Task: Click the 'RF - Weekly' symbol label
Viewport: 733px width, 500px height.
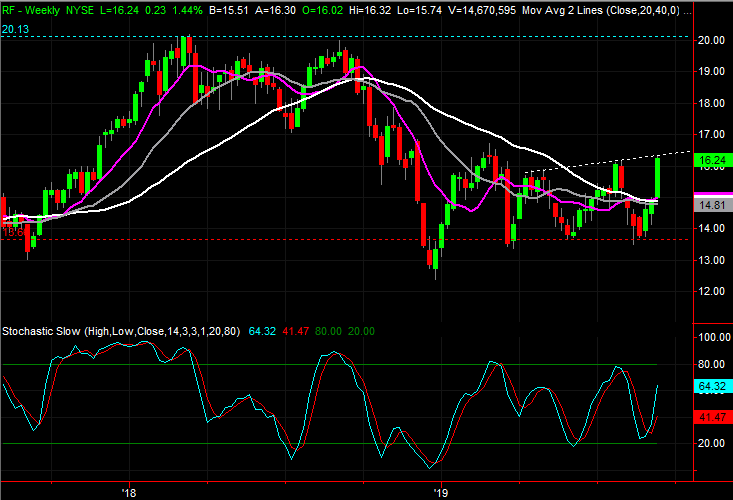Action: tap(31, 10)
